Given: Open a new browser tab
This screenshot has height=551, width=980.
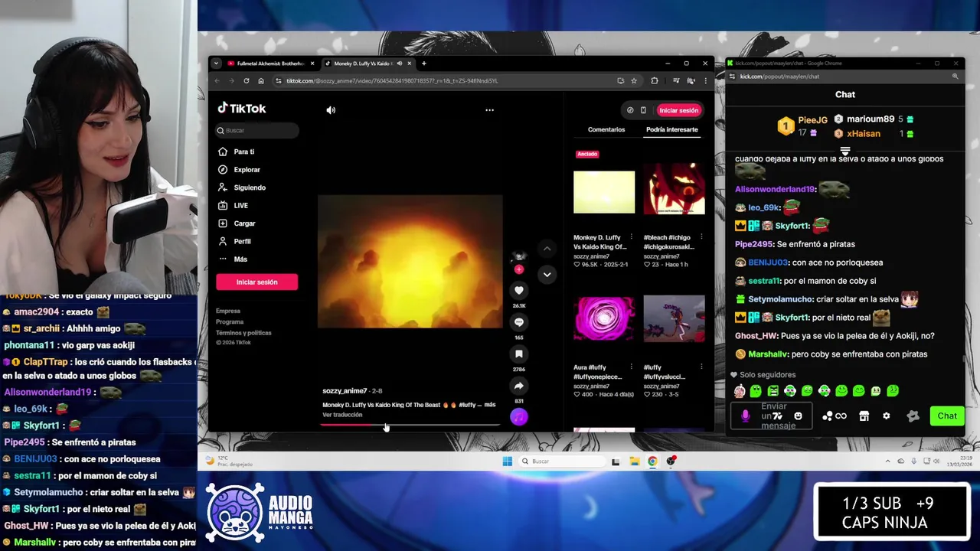Looking at the screenshot, I should tap(423, 64).
